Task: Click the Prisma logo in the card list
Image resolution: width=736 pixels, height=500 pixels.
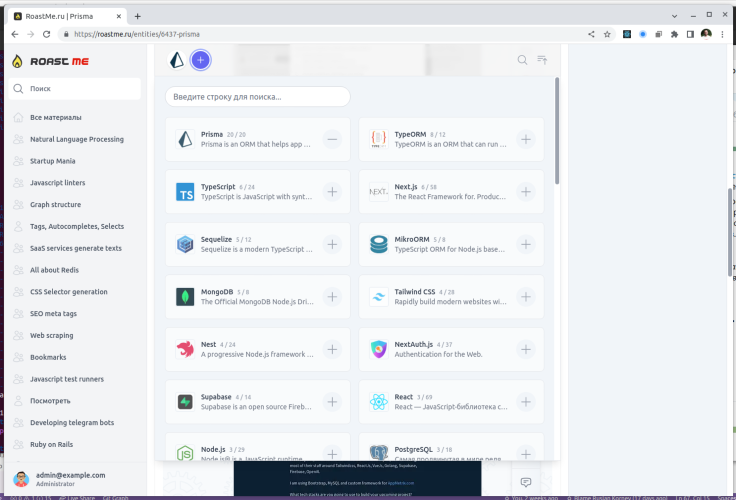Action: pyautogui.click(x=185, y=139)
